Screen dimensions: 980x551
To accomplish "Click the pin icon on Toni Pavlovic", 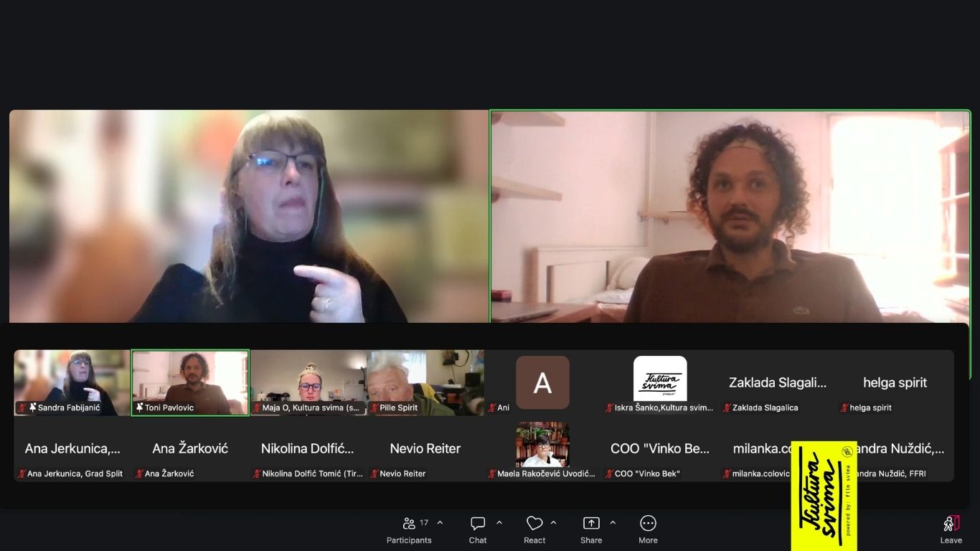I will [x=139, y=408].
